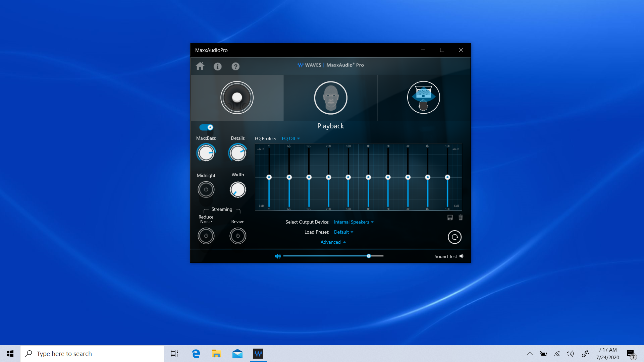Click the circular reset button

(x=455, y=237)
